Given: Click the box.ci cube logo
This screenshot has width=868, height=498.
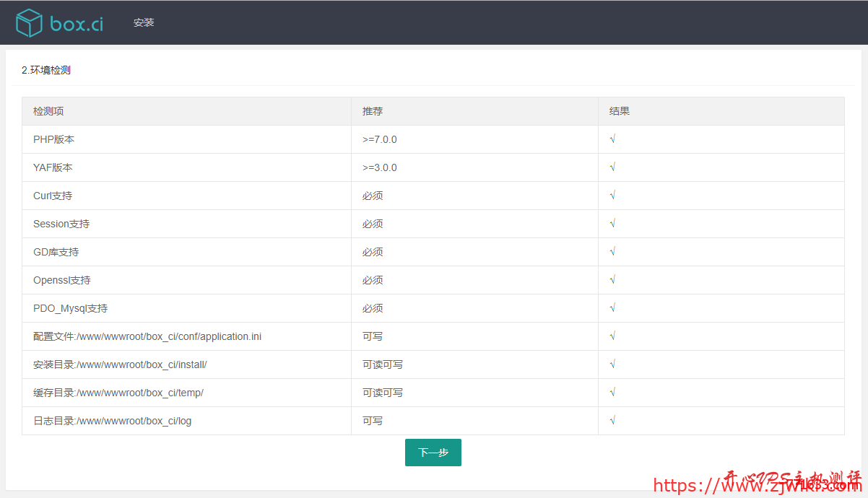Looking at the screenshot, I should (x=29, y=23).
